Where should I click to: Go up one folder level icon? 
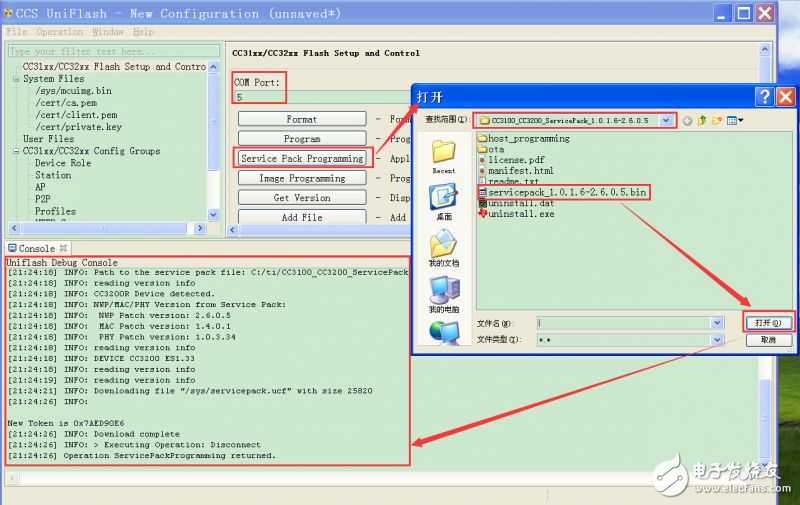tap(702, 120)
